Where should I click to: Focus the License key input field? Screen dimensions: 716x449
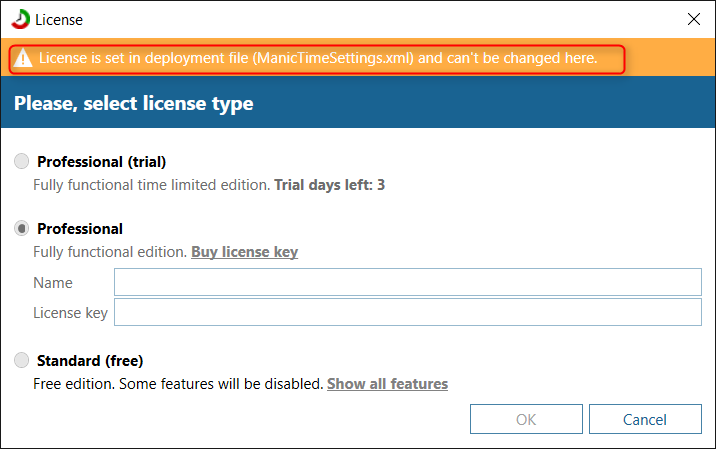tap(407, 313)
